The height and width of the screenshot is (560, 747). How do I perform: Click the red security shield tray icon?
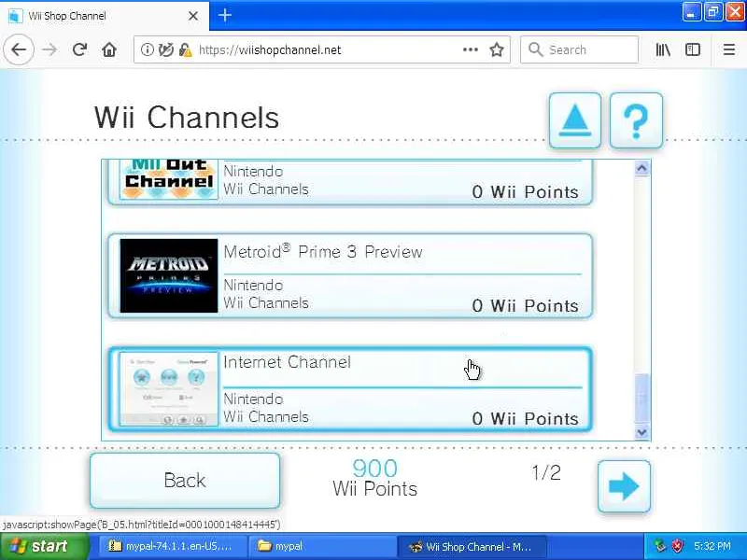[x=677, y=546]
